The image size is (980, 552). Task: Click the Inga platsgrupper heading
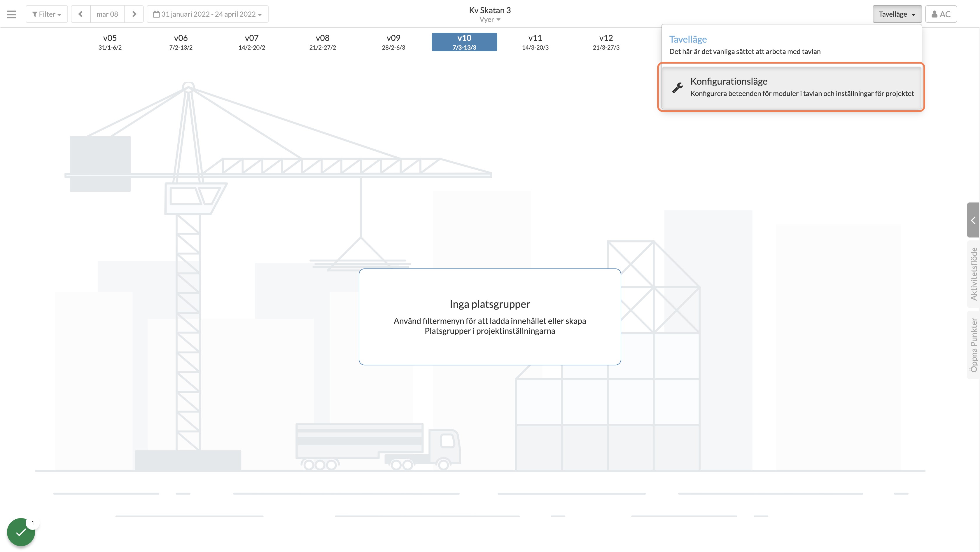click(490, 304)
